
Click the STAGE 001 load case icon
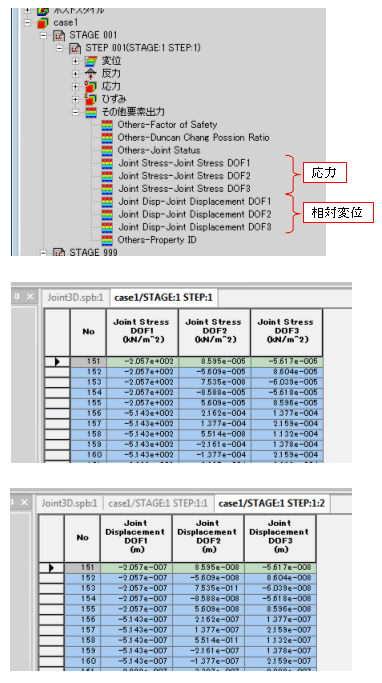pos(59,35)
